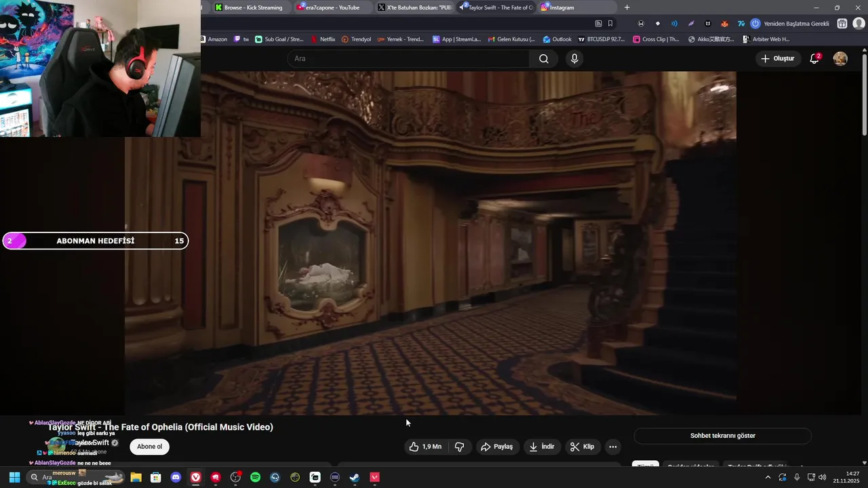The width and height of the screenshot is (868, 488).
Task: Click the Paylaş share button
Action: (496, 447)
